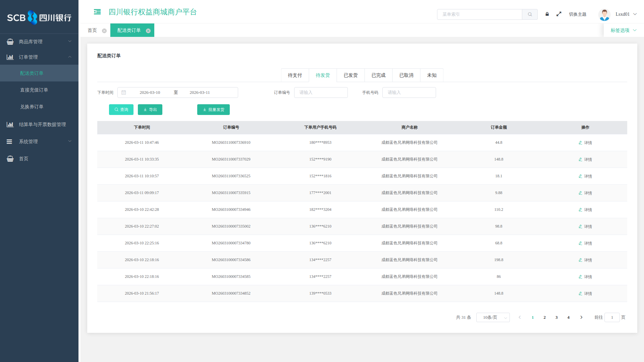Click the 订单编号 input field
Screen dimensions: 644x362
[x=321, y=93]
